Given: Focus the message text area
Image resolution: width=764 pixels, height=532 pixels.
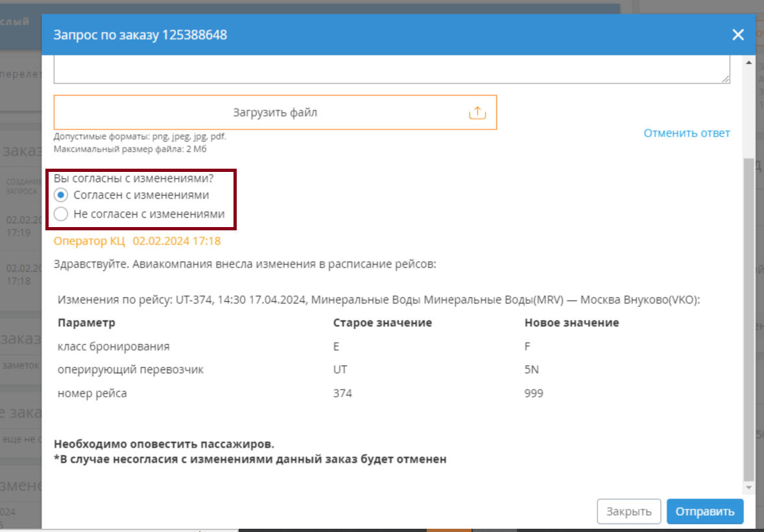Looking at the screenshot, I should tap(392, 69).
